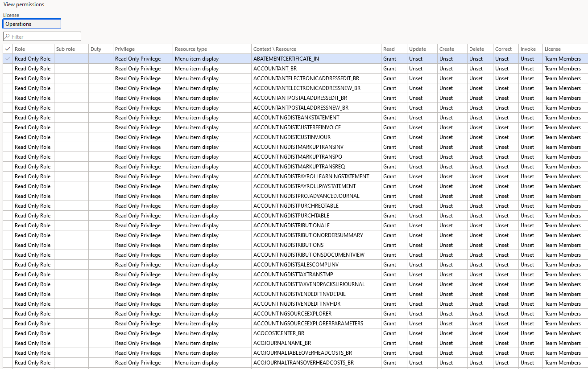Select the ACCOUNTINGDISTBANKSTATEMENT cell
This screenshot has width=588, height=369.
316,118
